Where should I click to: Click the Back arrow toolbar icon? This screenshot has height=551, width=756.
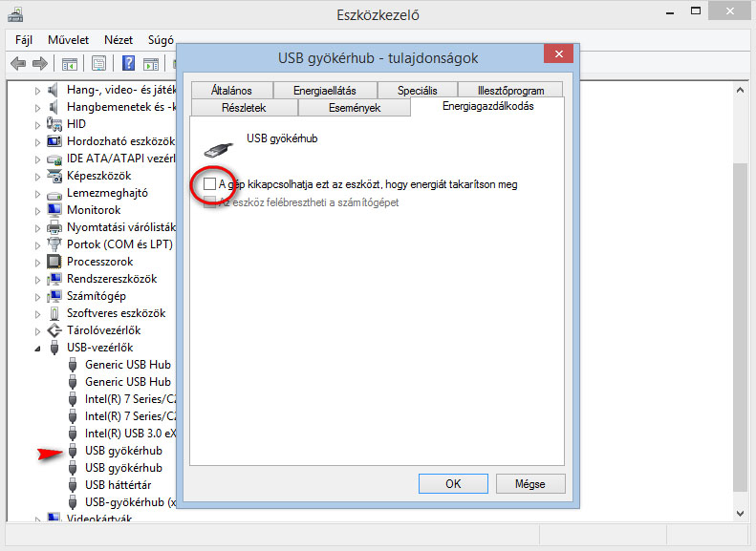tap(17, 64)
